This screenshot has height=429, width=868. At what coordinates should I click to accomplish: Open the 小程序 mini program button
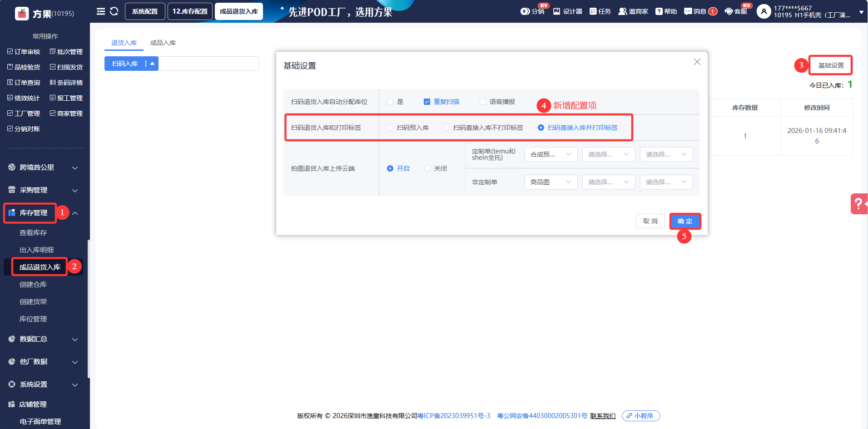[x=641, y=416]
